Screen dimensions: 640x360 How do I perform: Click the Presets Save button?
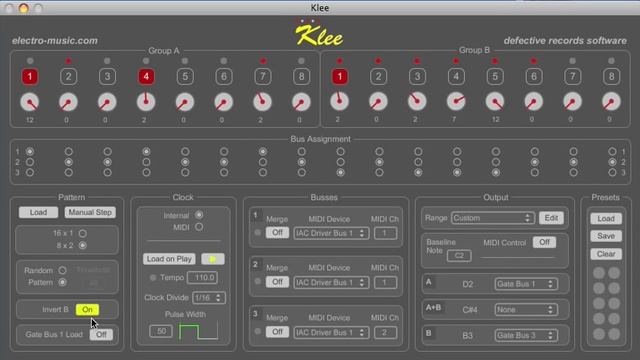click(x=606, y=236)
